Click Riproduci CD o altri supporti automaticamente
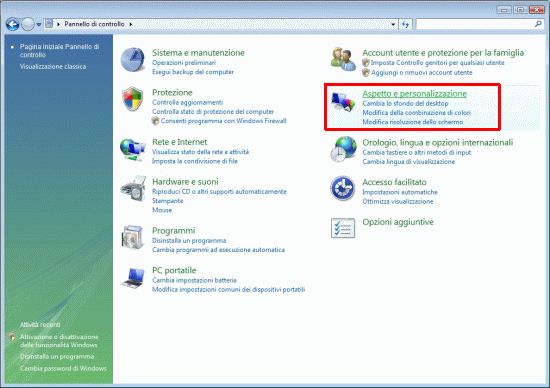This screenshot has width=550, height=388. [219, 192]
